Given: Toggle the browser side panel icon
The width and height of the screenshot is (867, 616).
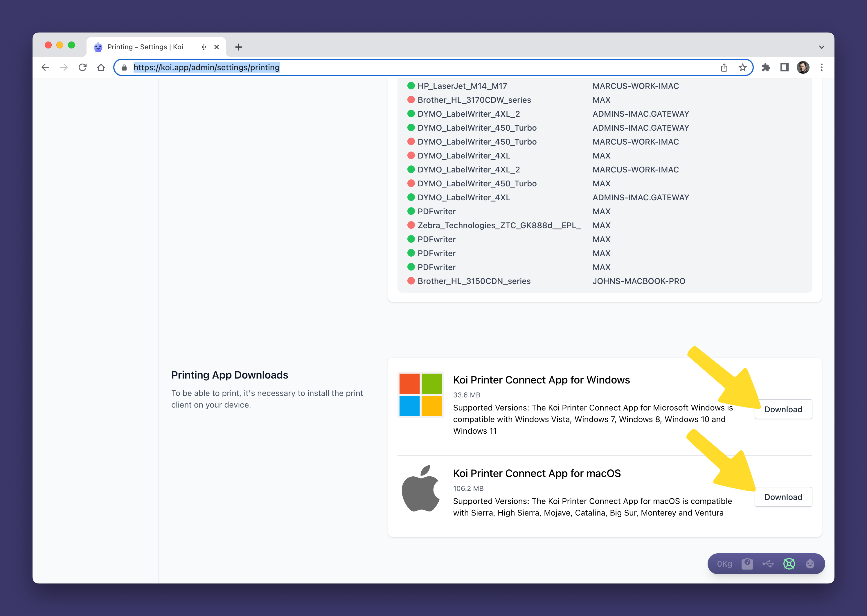Looking at the screenshot, I should coord(784,68).
